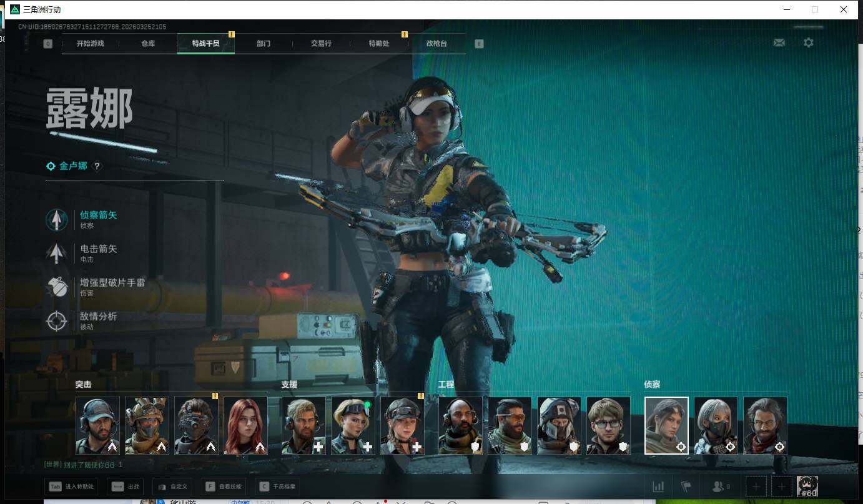Viewport: 863px width, 504px height.
Task: Select the 电击箭矢 skill icon
Action: click(x=57, y=253)
